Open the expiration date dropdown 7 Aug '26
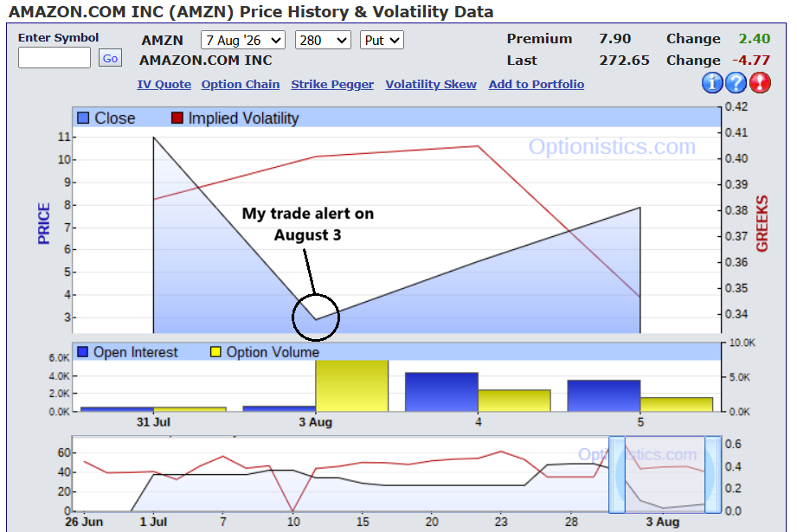The width and height of the screenshot is (797, 532). 243,40
